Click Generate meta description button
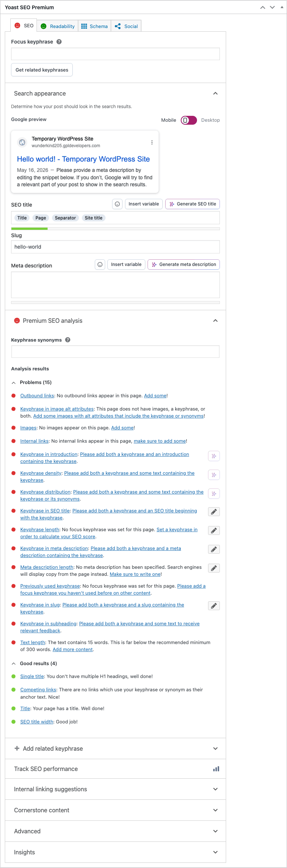This screenshot has height=868, width=287. (x=184, y=264)
